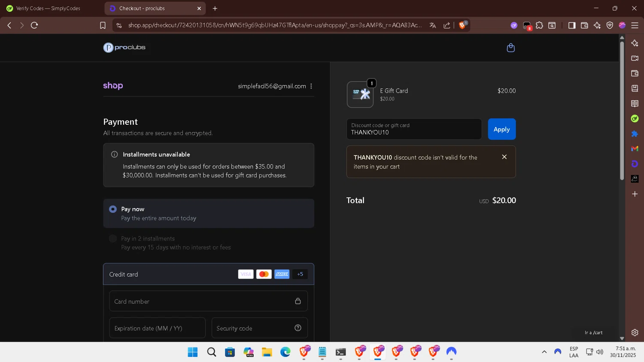Click the address bar URL
The height and width of the screenshot is (362, 644).
pos(275,25)
